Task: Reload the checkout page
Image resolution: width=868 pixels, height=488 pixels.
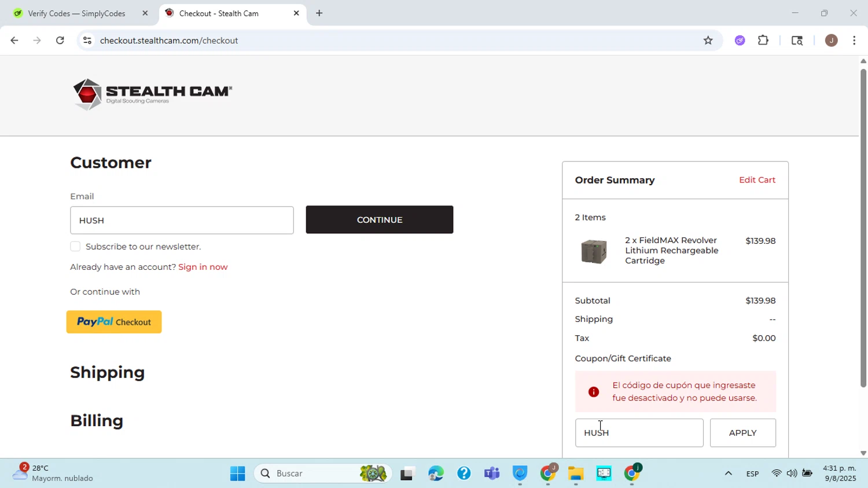Action: pyautogui.click(x=60, y=41)
